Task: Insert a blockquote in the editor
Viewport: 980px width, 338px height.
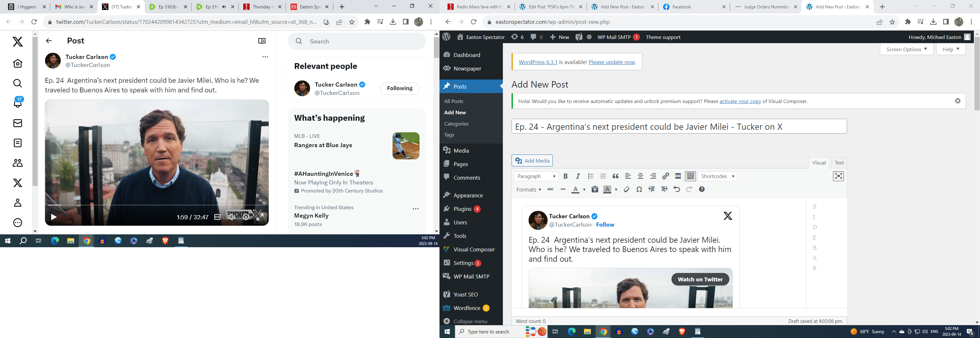Action: pos(615,176)
